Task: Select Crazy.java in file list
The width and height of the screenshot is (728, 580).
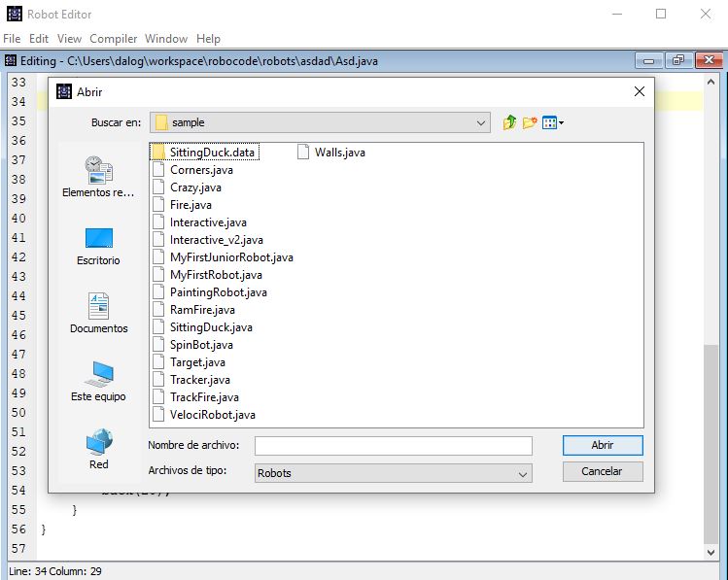Action: tap(194, 188)
